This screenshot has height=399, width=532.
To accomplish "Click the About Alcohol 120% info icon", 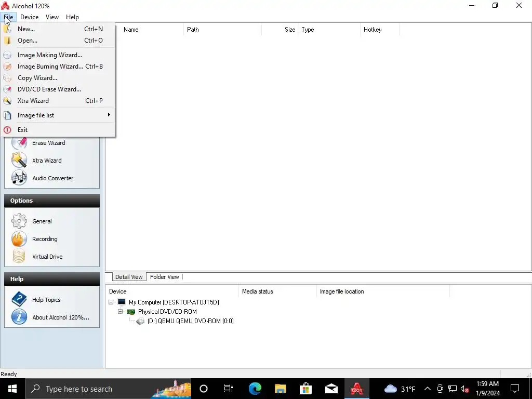I will pyautogui.click(x=19, y=317).
